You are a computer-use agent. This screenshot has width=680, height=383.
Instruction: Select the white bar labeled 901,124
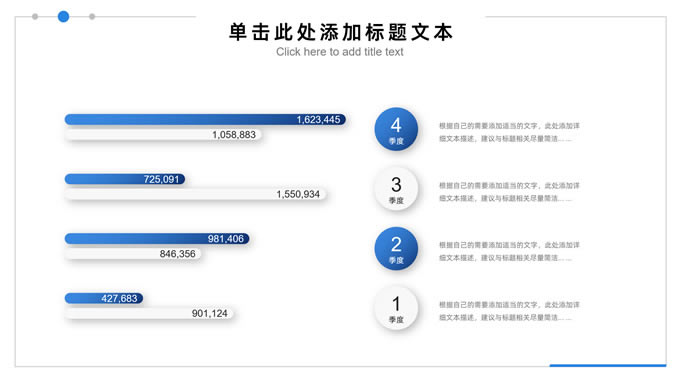click(149, 313)
